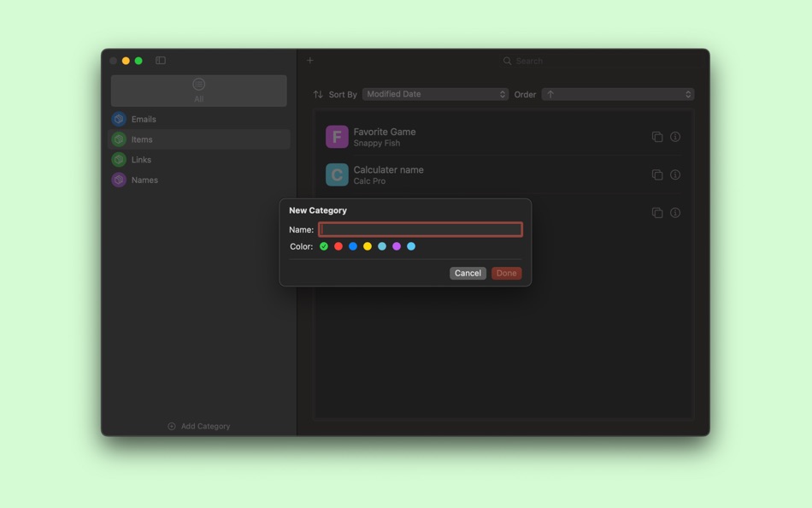Click the Calculater name title text

(x=388, y=169)
